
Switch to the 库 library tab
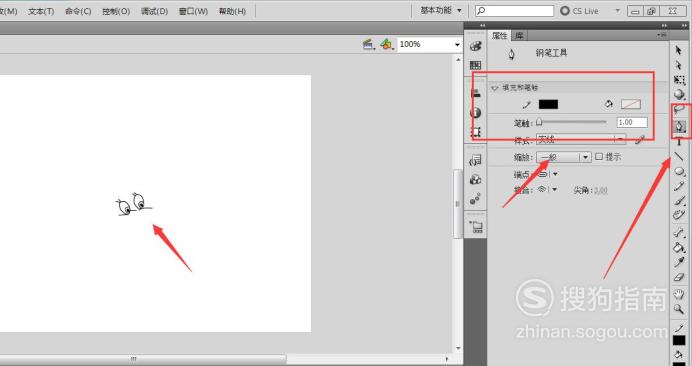[519, 36]
